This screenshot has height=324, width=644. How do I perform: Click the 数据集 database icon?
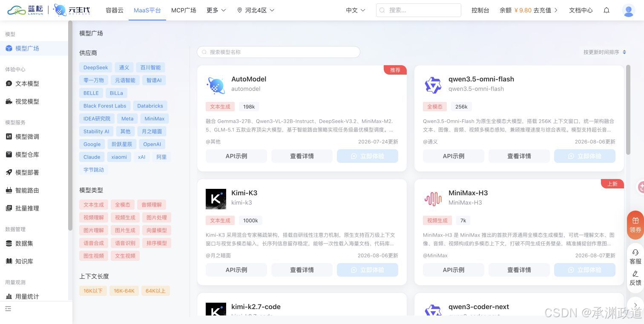pos(9,243)
